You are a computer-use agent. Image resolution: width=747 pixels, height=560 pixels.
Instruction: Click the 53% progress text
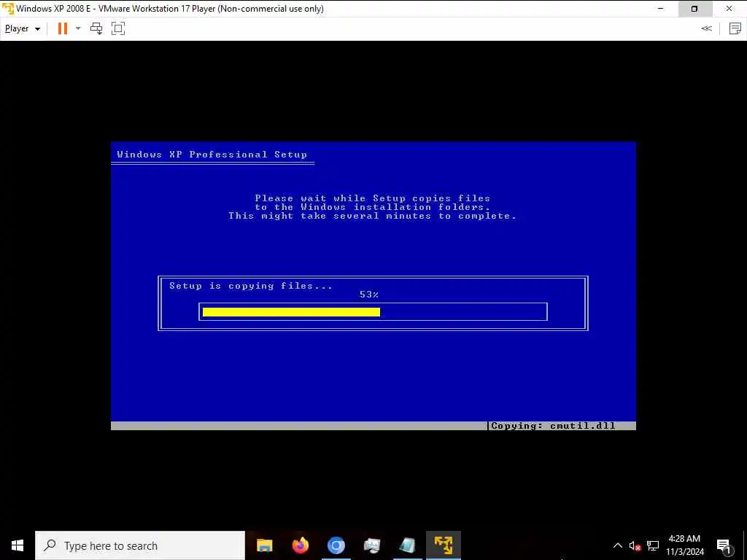click(x=369, y=295)
